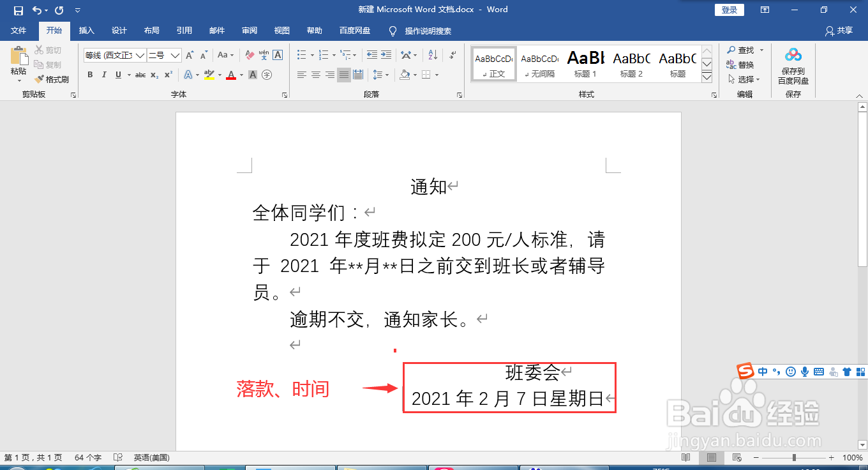Image resolution: width=868 pixels, height=470 pixels.
Task: Expand the multilevel list dropdown
Action: coord(355,56)
